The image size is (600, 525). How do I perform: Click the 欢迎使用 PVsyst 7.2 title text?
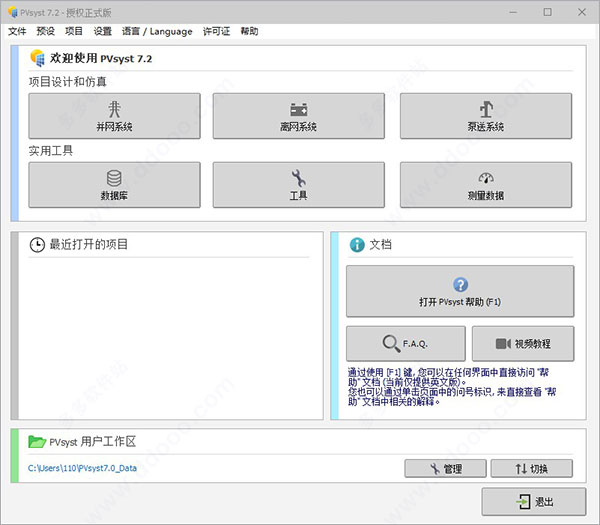(101, 58)
